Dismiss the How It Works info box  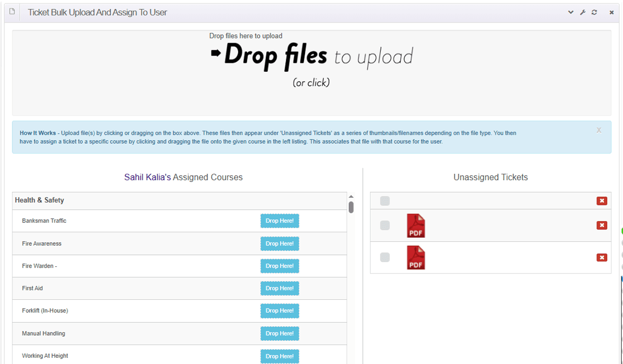pos(599,130)
